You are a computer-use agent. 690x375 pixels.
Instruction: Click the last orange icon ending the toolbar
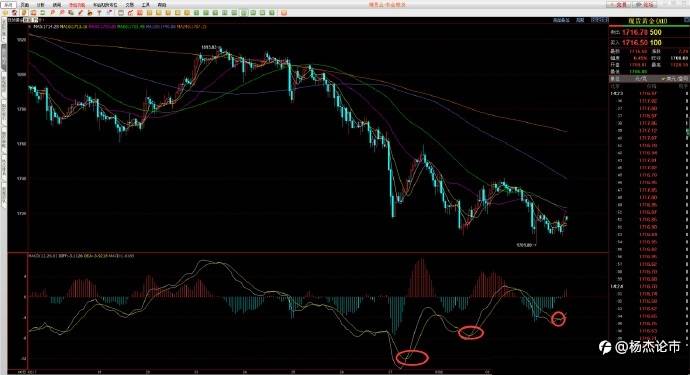284,13
